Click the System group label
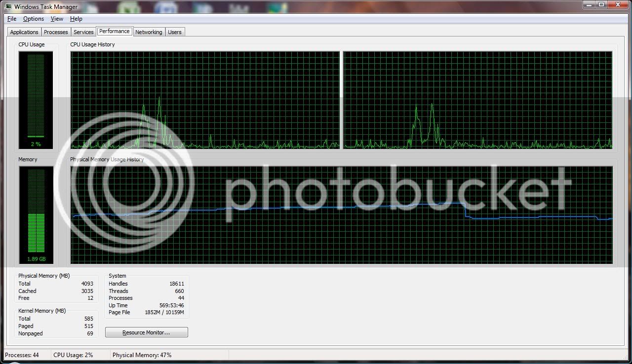This screenshot has height=364, width=632. coord(118,276)
